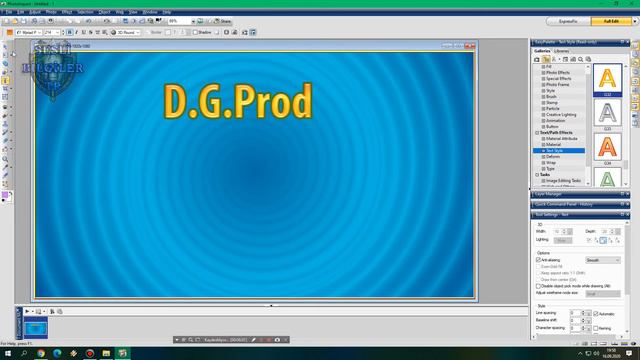Click the EasyPalette camera icon
Viewport: 640px width, 360px height.
(537, 60)
